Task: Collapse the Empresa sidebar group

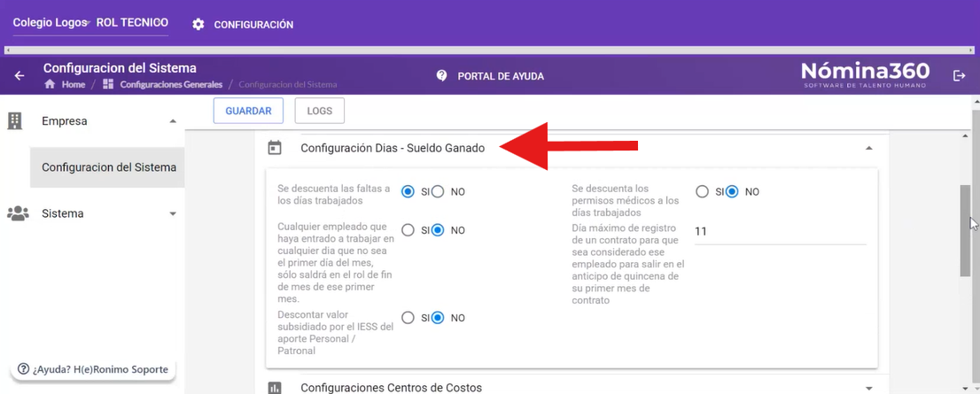Action: [173, 121]
